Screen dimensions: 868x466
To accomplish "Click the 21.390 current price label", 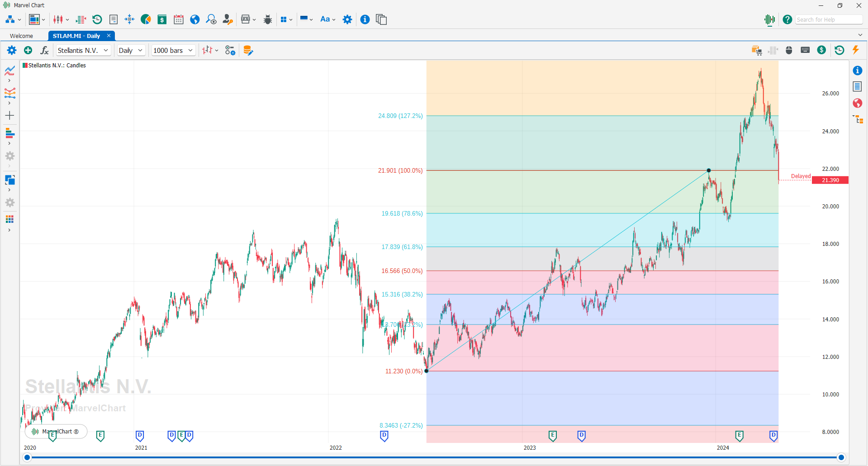I will 830,180.
